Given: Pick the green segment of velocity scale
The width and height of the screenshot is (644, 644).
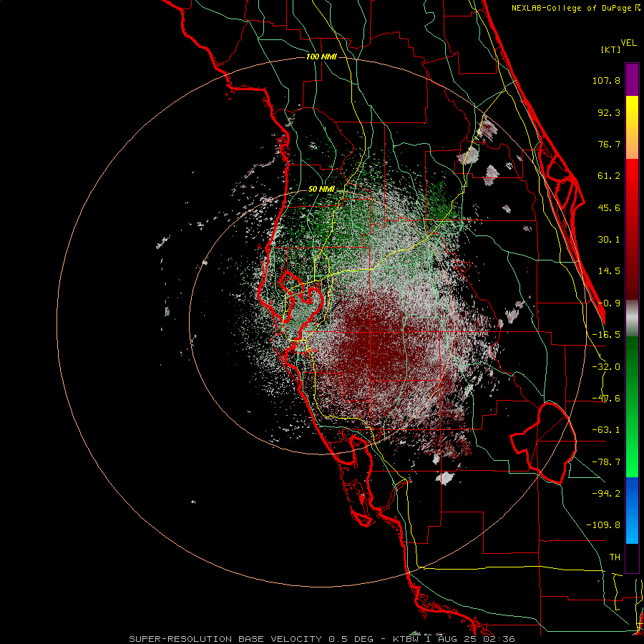Looking at the screenshot, I should (632, 406).
